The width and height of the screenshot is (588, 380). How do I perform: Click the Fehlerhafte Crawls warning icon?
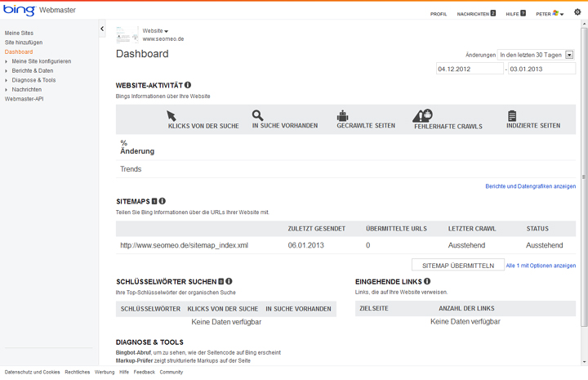point(423,115)
